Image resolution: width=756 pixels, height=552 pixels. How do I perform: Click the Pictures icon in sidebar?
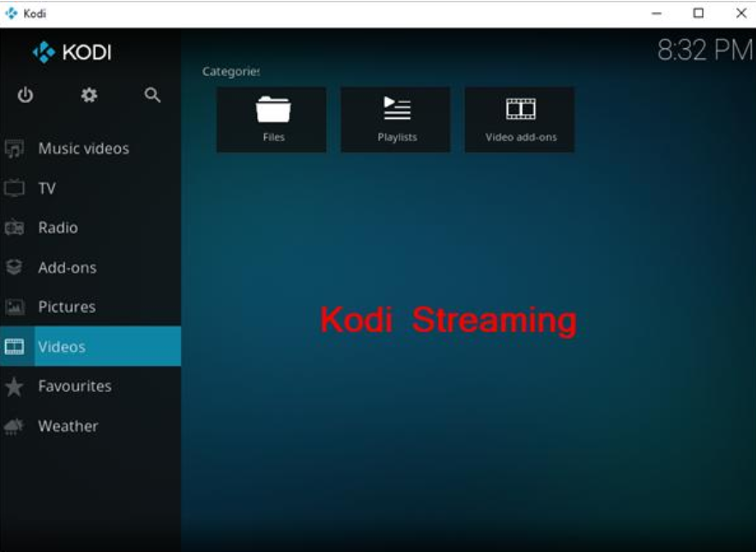click(15, 307)
